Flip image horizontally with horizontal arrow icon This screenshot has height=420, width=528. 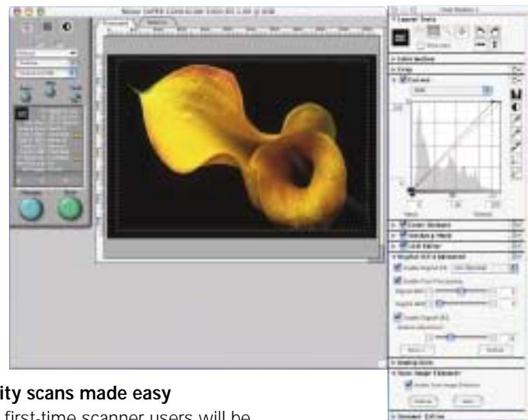click(x=481, y=43)
